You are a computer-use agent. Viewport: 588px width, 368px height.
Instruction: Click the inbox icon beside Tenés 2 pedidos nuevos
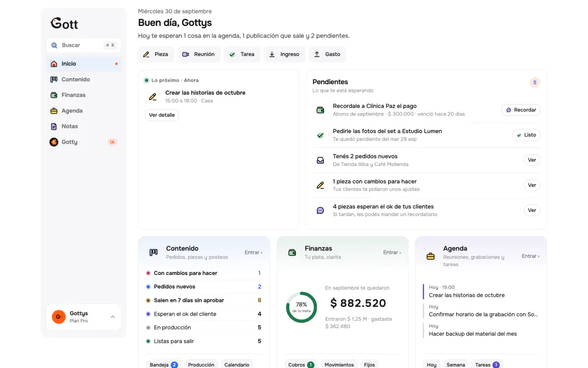tap(320, 160)
